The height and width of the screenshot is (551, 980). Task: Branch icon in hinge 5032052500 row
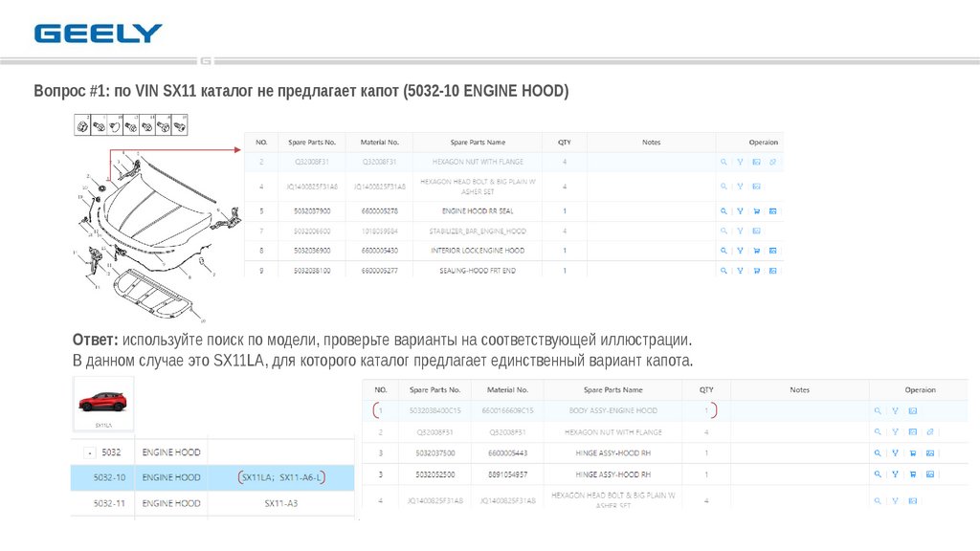click(895, 474)
